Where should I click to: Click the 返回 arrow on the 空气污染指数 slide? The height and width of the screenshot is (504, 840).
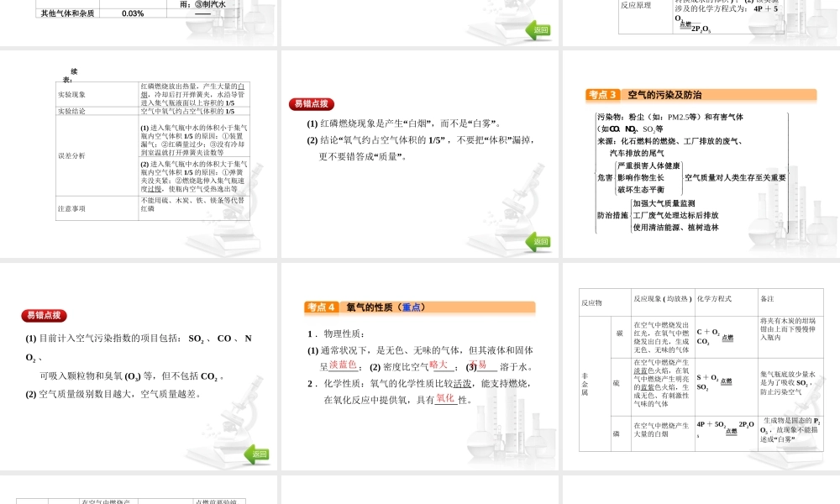pyautogui.click(x=256, y=454)
